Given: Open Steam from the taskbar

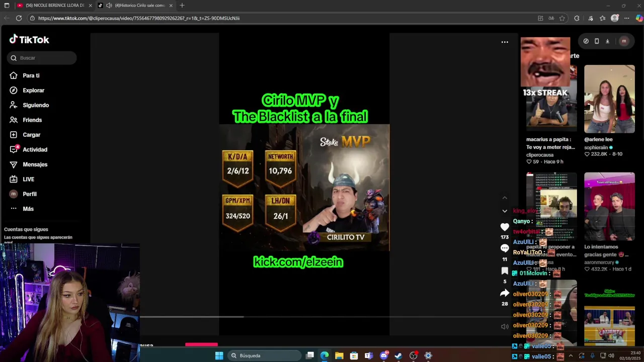Looking at the screenshot, I should tap(398, 355).
